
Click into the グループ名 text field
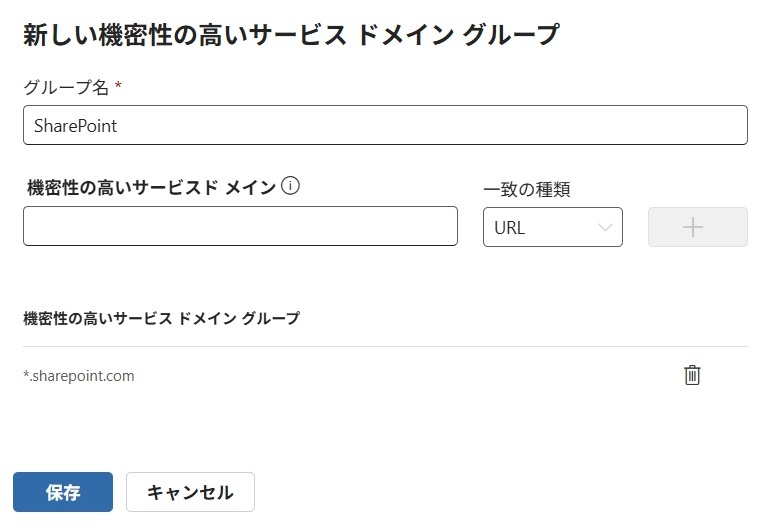tap(385, 126)
